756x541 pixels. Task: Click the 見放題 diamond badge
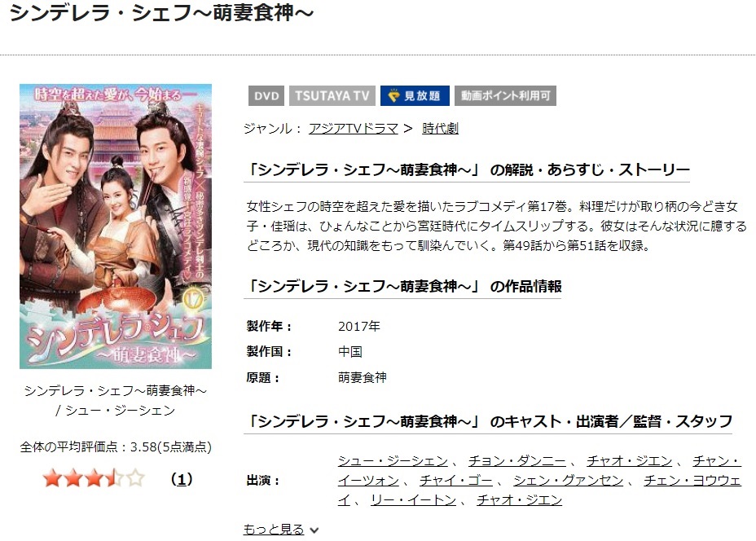pyautogui.click(x=415, y=96)
